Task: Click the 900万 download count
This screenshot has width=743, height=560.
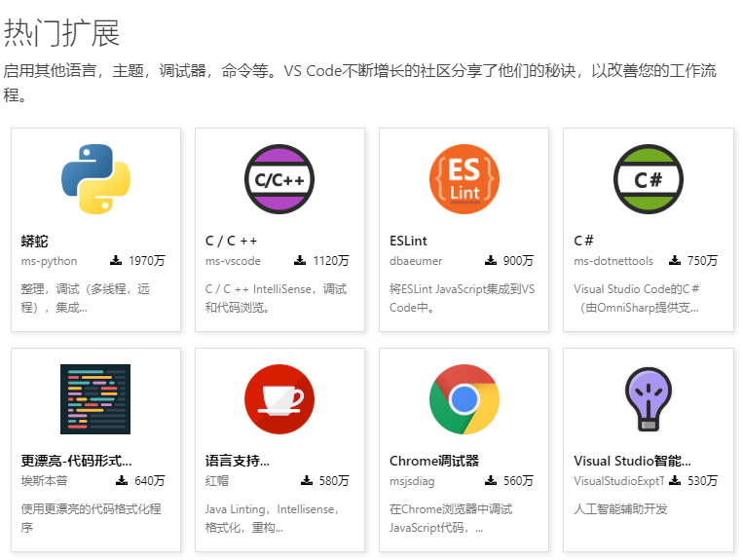Action: click(518, 261)
